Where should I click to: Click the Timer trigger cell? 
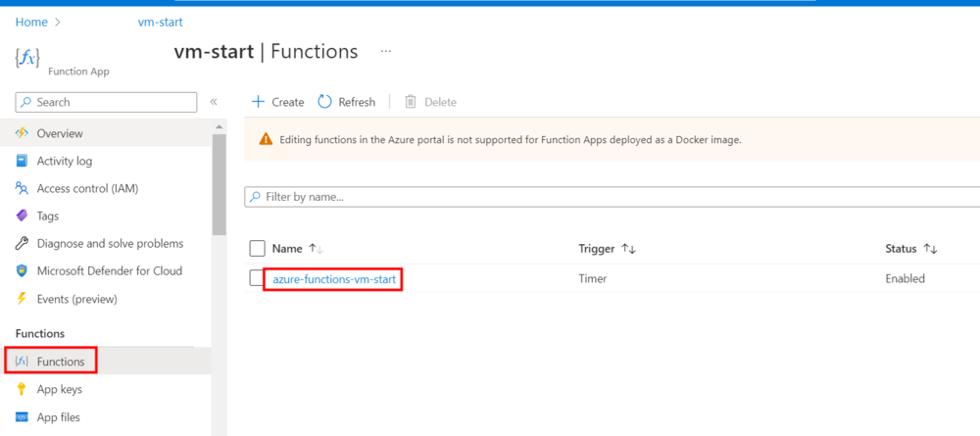(593, 279)
